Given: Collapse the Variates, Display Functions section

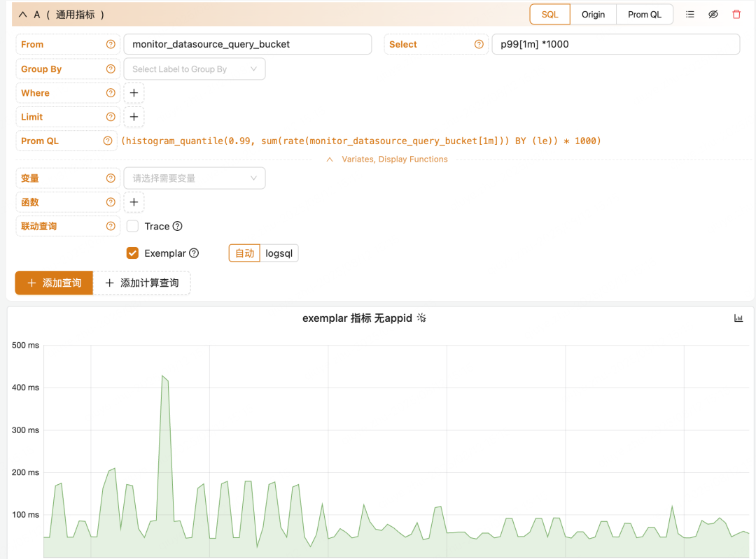Looking at the screenshot, I should 388,159.
